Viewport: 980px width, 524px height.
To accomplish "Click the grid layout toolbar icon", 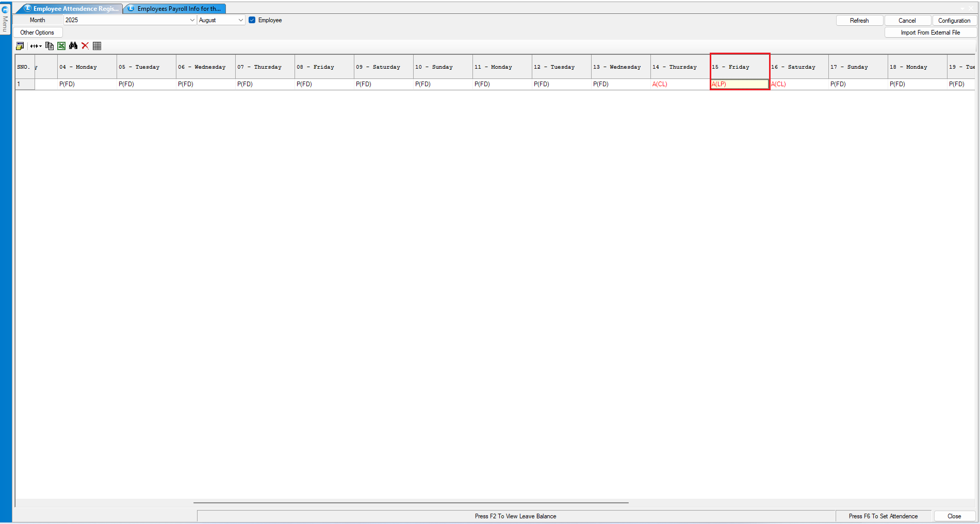I will (97, 46).
